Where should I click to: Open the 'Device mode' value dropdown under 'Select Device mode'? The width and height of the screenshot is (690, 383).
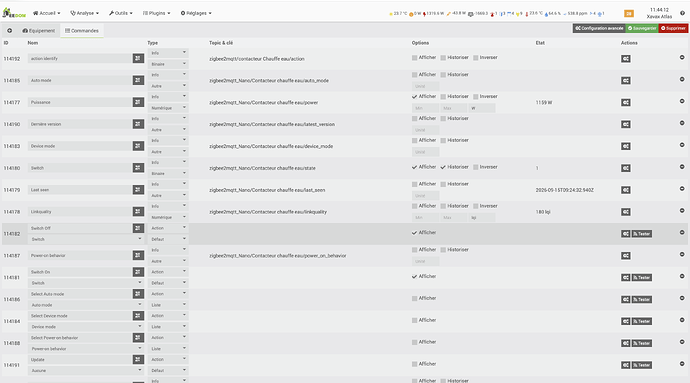[86, 327]
